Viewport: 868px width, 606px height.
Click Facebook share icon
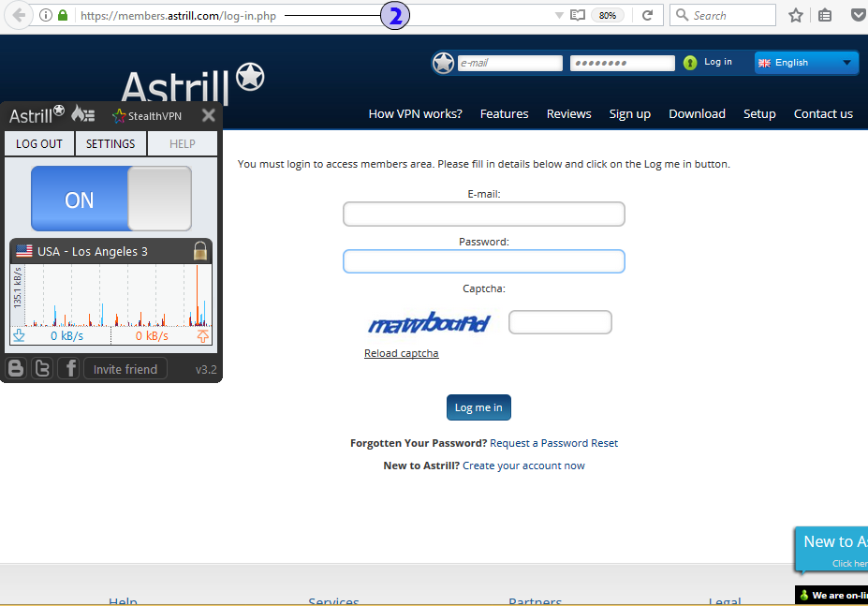pyautogui.click(x=69, y=368)
